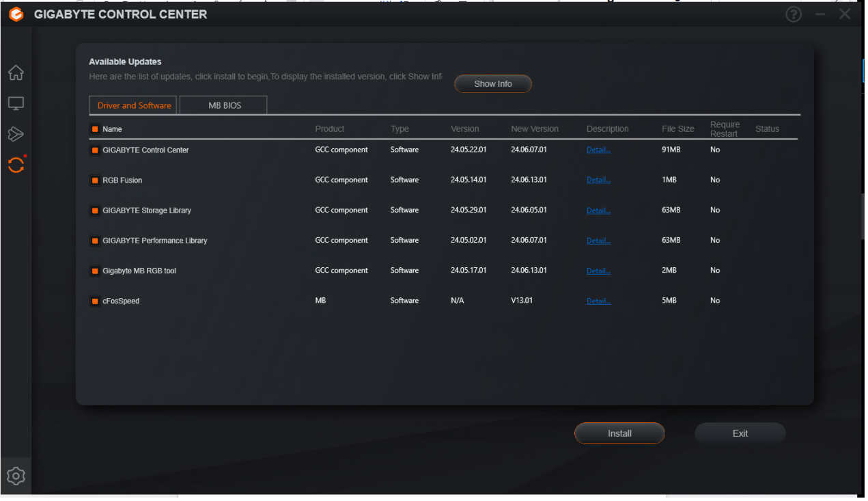Click the Status column header

click(767, 128)
